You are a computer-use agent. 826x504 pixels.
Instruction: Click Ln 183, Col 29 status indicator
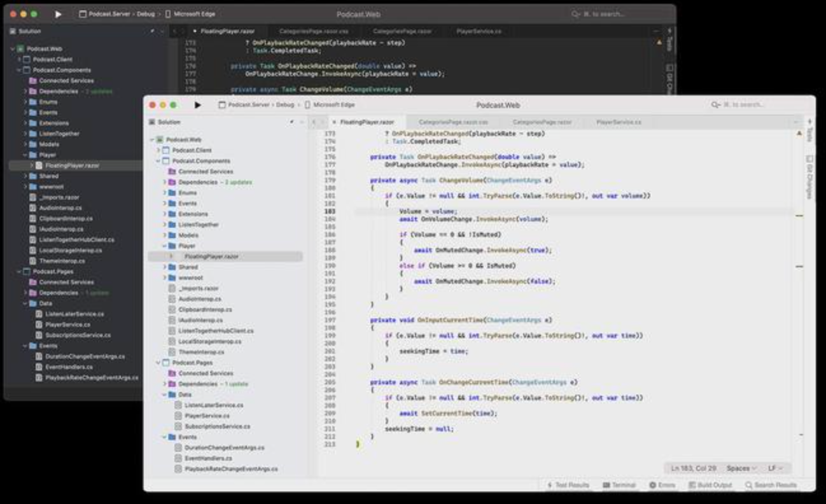tap(694, 468)
